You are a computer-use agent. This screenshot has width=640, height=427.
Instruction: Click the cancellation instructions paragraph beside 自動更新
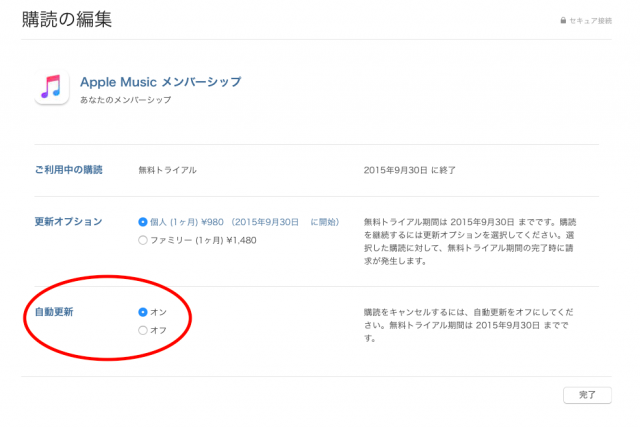pyautogui.click(x=468, y=325)
